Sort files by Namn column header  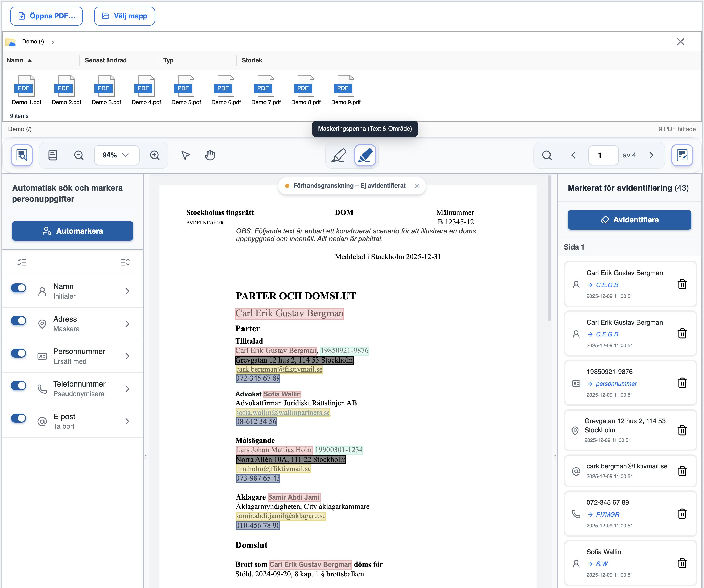click(x=15, y=60)
